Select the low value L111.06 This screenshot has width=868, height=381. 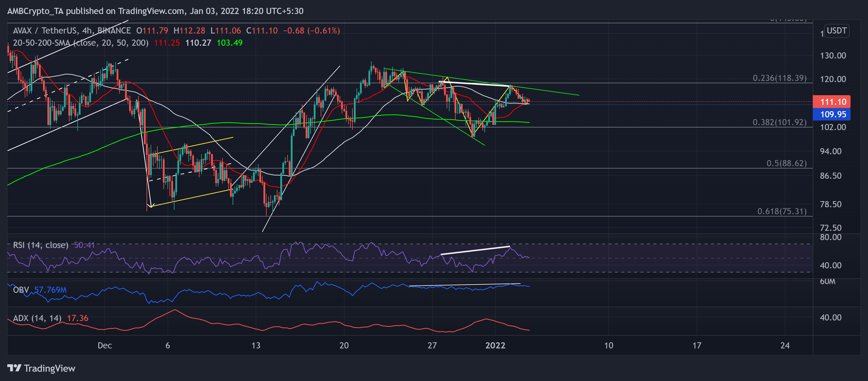pyautogui.click(x=225, y=31)
